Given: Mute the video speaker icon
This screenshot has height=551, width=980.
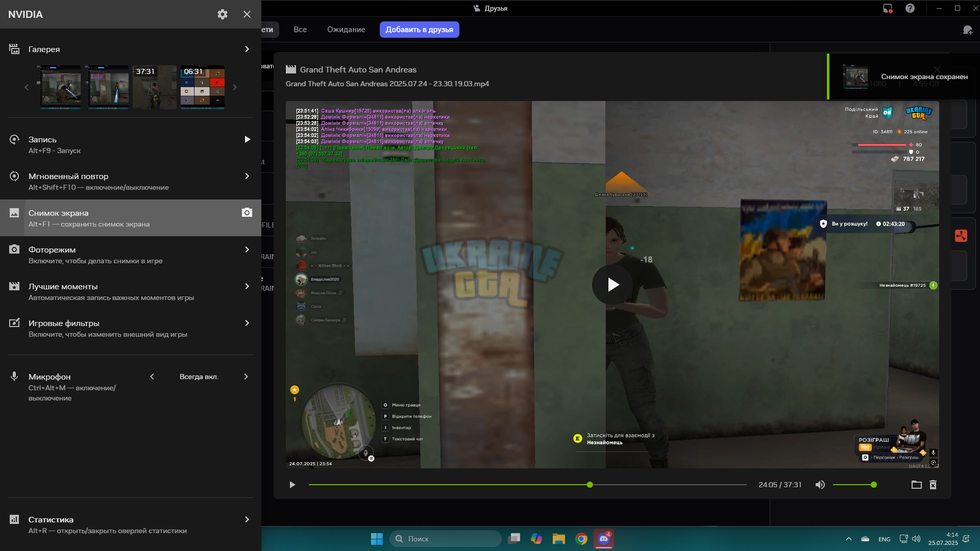Looking at the screenshot, I should click(x=820, y=485).
